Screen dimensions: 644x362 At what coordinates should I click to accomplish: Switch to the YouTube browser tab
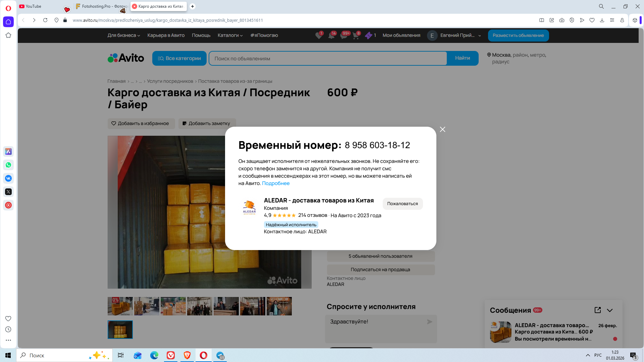coord(34,6)
